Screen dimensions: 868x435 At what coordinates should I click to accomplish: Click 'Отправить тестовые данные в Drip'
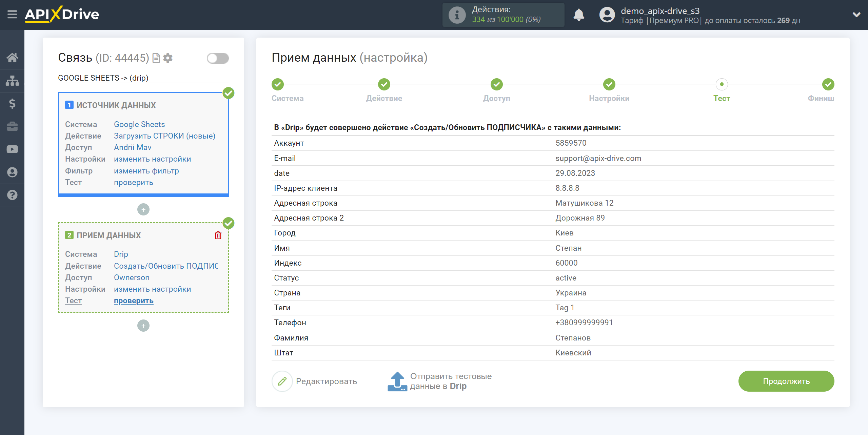pos(440,381)
